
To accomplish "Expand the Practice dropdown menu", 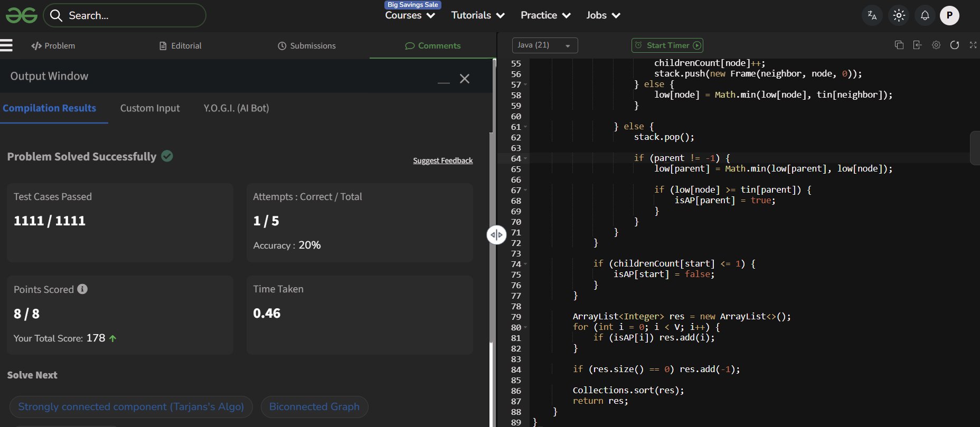I will (x=545, y=15).
